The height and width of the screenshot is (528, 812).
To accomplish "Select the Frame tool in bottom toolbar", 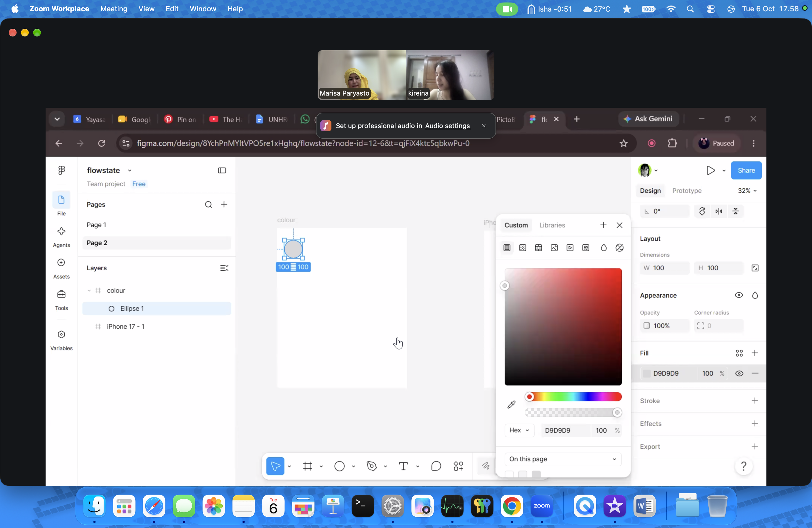I will [x=307, y=466].
